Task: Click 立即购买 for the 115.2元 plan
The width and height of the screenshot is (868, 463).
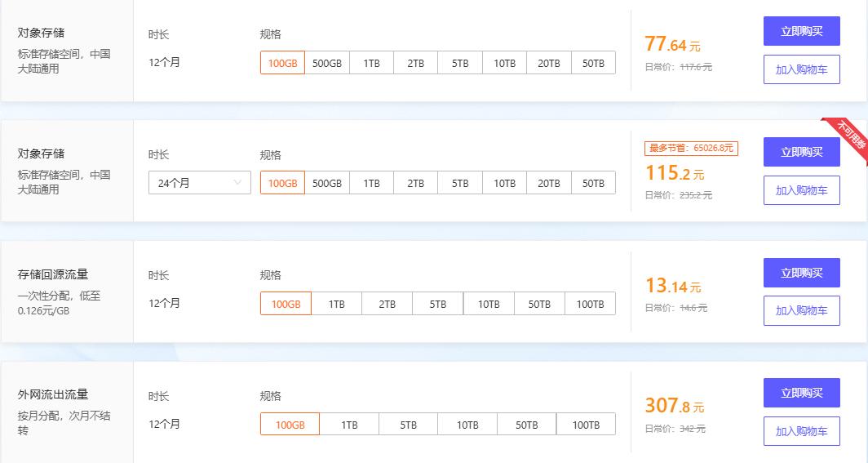Action: [x=801, y=152]
